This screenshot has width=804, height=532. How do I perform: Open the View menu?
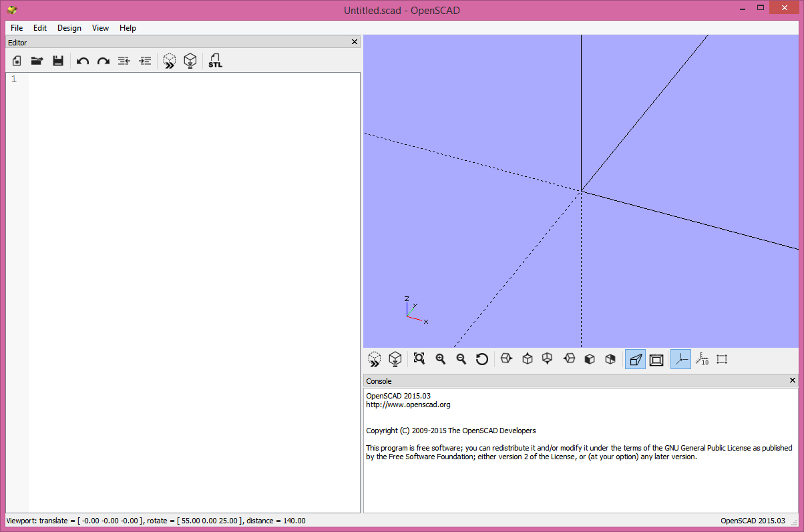[101, 28]
